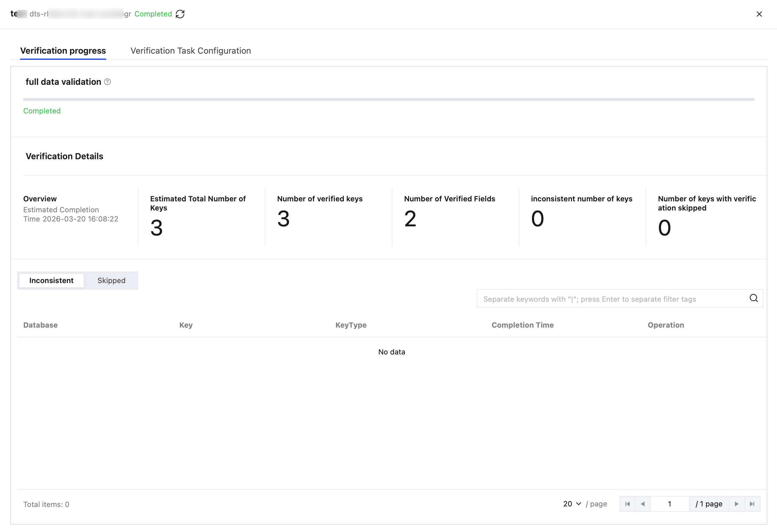Go to the first page arrow icon

click(x=627, y=504)
